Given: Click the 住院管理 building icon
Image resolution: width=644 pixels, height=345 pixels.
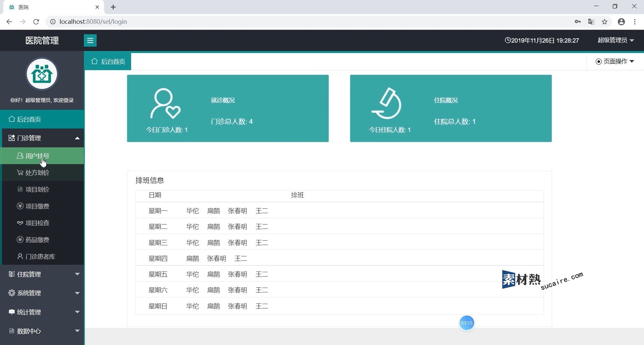Looking at the screenshot, I should point(11,274).
